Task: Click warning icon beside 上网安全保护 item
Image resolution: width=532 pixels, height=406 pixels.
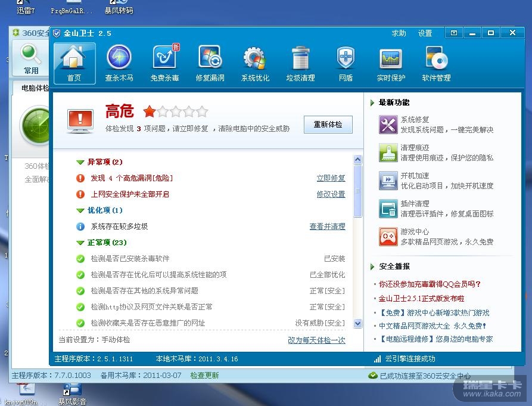Action: 80,194
